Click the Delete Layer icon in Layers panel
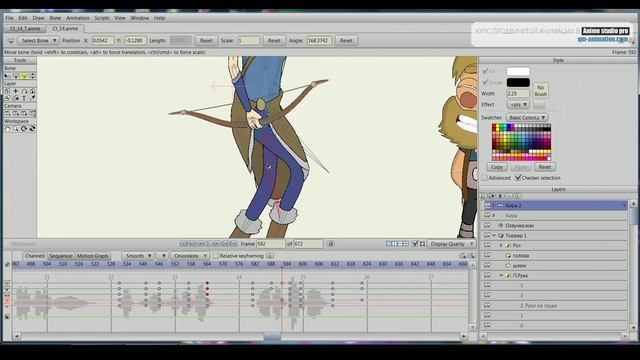This screenshot has width=640, height=360. pos(509,196)
